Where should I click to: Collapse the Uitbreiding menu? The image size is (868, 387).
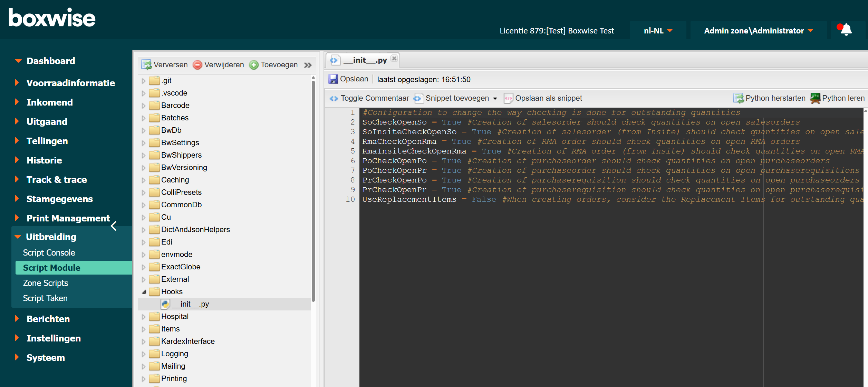[x=51, y=237]
